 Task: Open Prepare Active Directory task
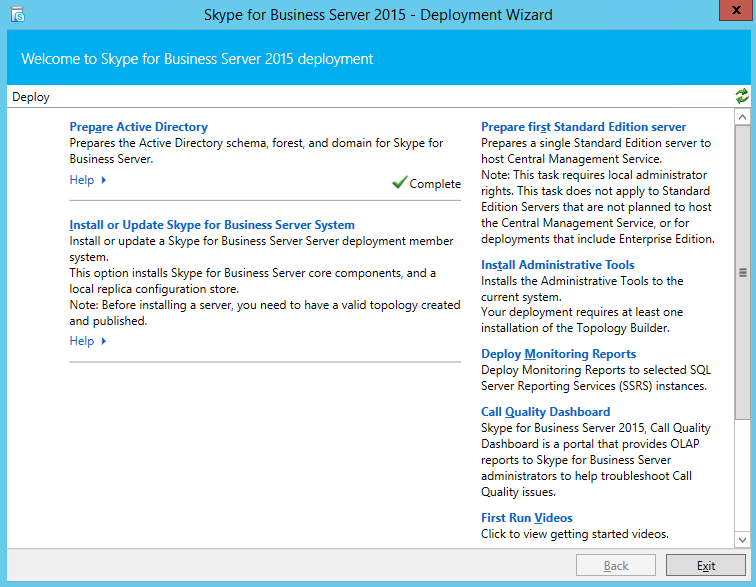(138, 127)
